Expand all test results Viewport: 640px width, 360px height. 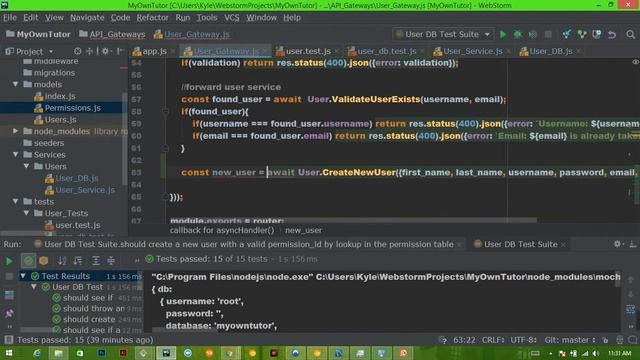(x=96, y=260)
